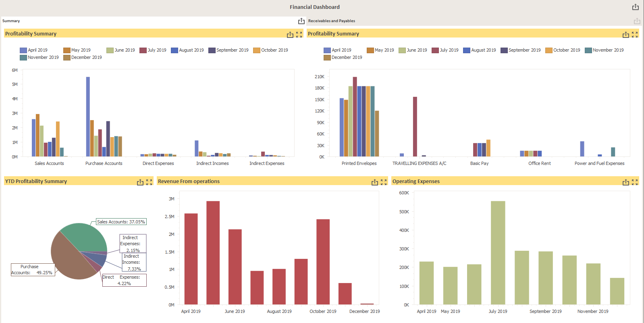Export the Summary tab content
This screenshot has height=323, width=644.
coord(301,21)
